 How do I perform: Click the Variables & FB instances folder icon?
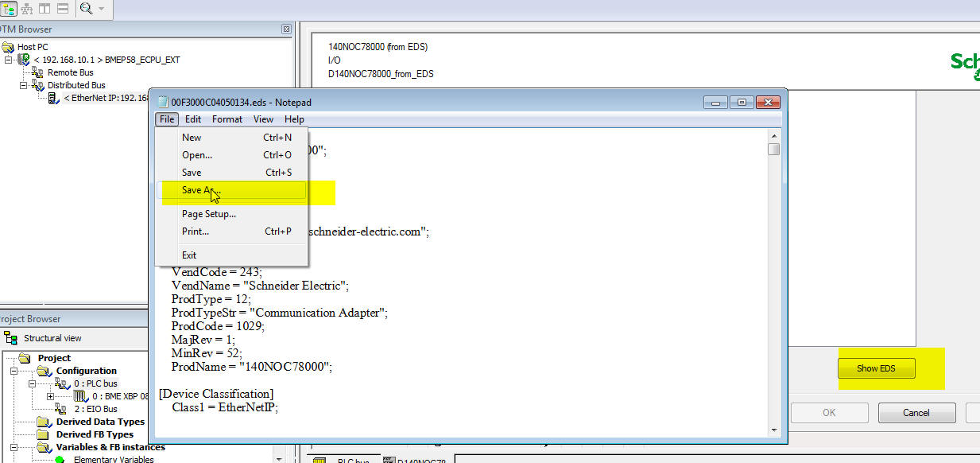pyautogui.click(x=45, y=447)
